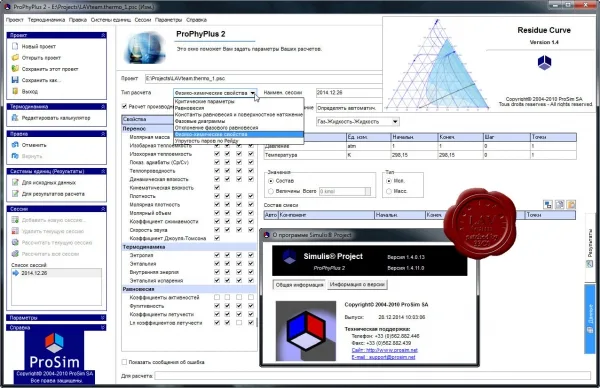Click the middle icon above the mixture composition table

point(559,205)
